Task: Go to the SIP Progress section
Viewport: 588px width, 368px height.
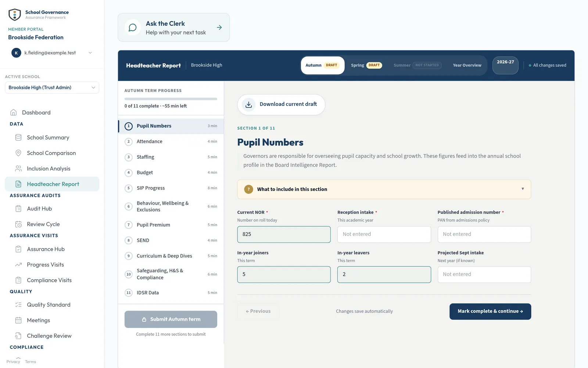Action: pyautogui.click(x=171, y=188)
